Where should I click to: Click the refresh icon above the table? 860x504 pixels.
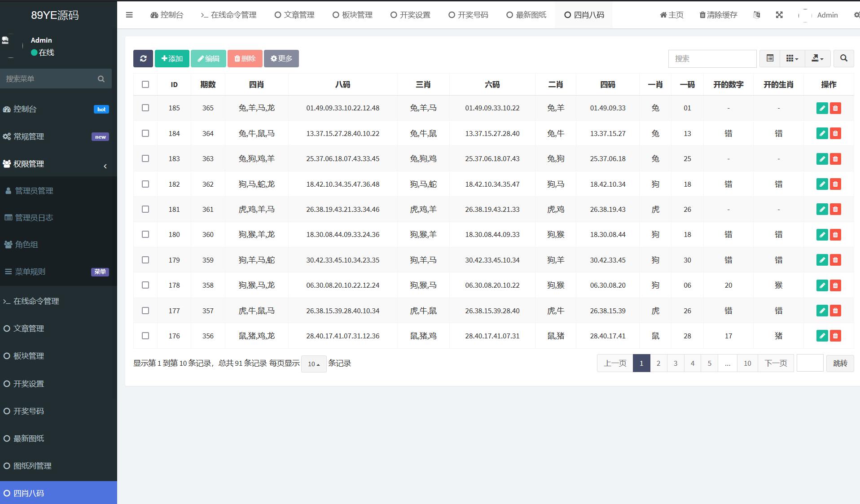(x=143, y=58)
